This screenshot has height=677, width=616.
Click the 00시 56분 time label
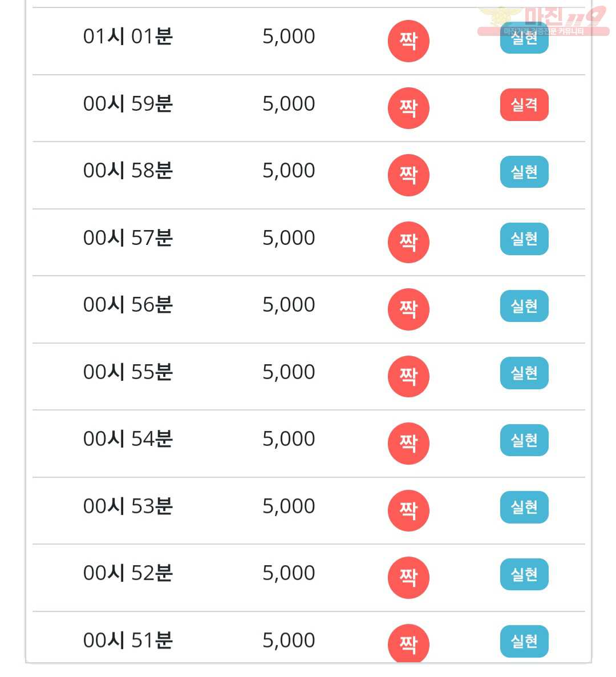click(128, 304)
